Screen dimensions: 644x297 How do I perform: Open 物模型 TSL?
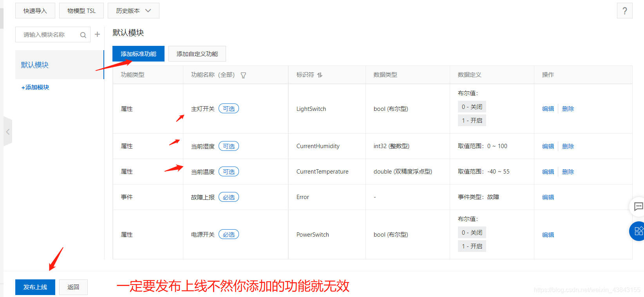81,11
